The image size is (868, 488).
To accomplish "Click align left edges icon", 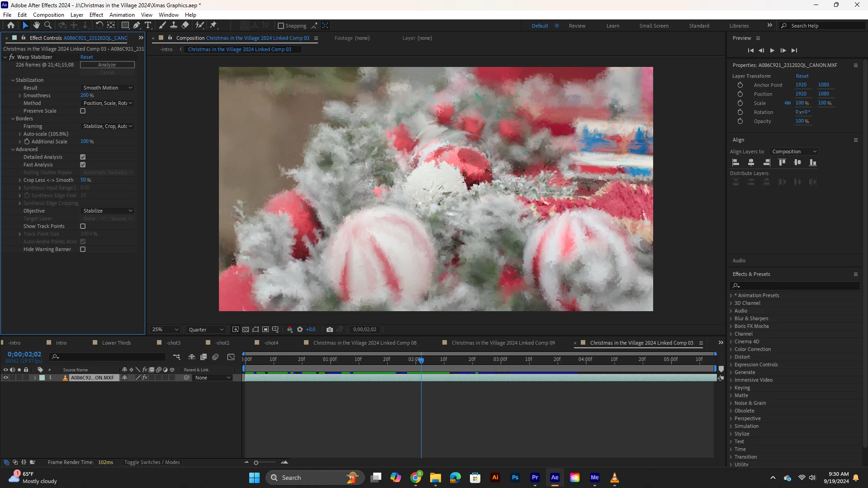I will click(x=736, y=162).
